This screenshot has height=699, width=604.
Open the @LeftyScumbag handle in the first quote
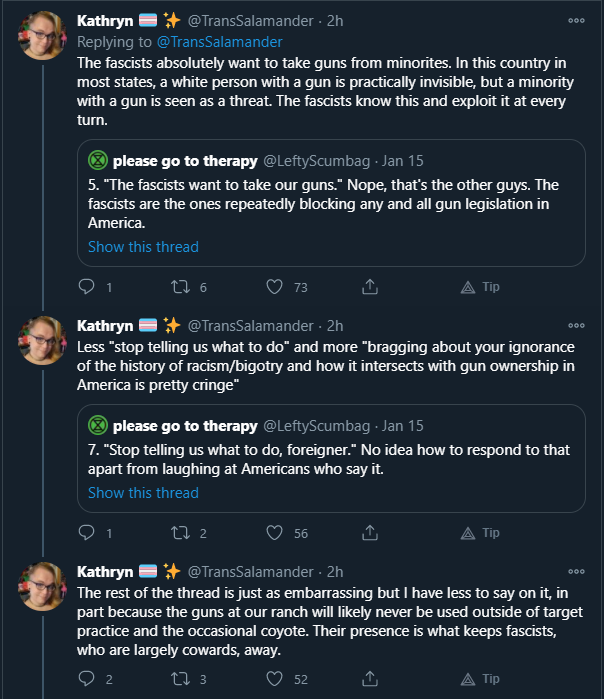[316, 161]
